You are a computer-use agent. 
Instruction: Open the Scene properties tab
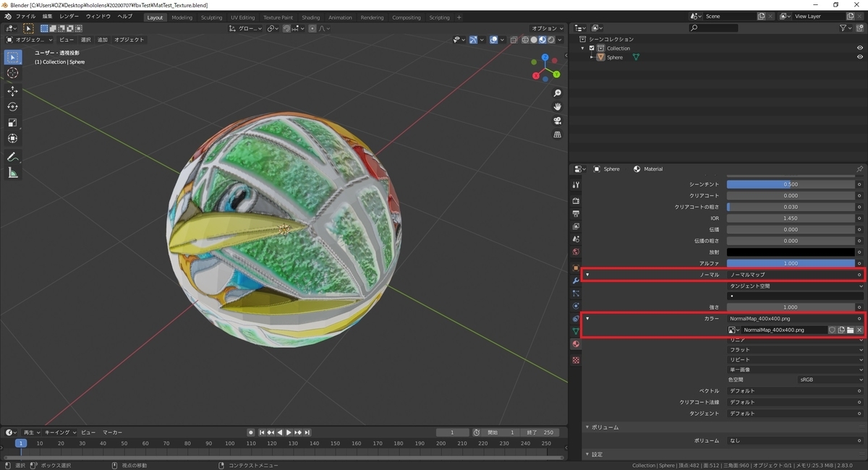pyautogui.click(x=576, y=239)
